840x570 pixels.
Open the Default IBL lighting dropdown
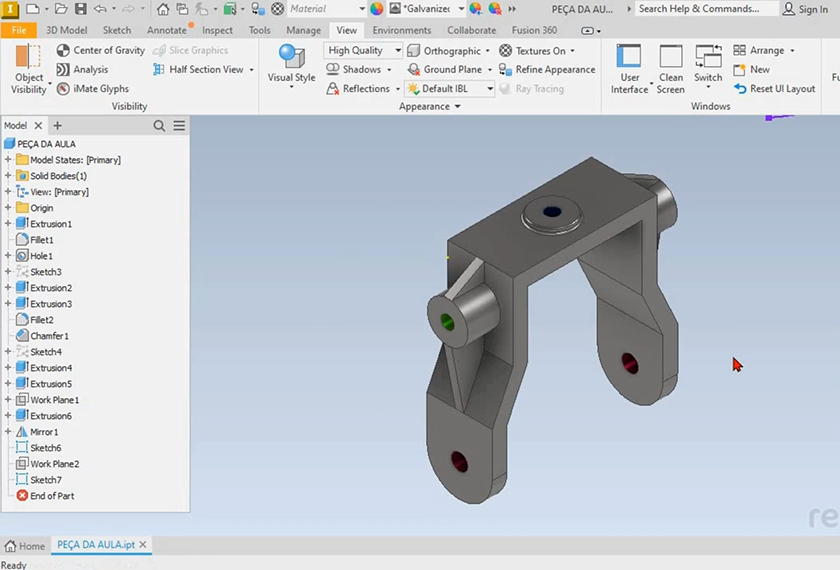(x=490, y=89)
